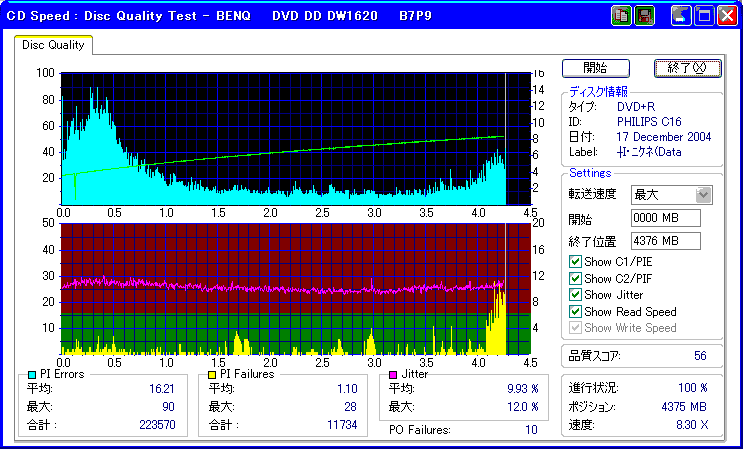The height and width of the screenshot is (449, 743).
Task: Click the position value 4375 MB
Action: (x=684, y=406)
